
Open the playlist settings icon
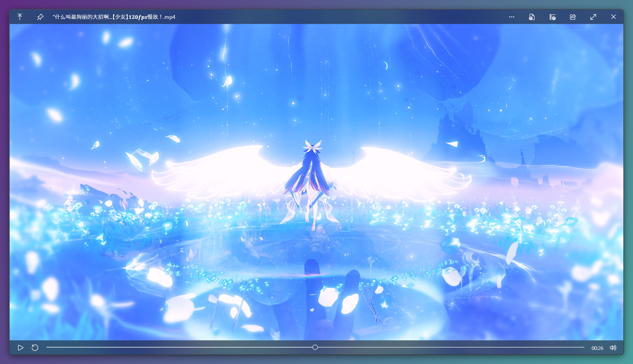pyautogui.click(x=552, y=17)
